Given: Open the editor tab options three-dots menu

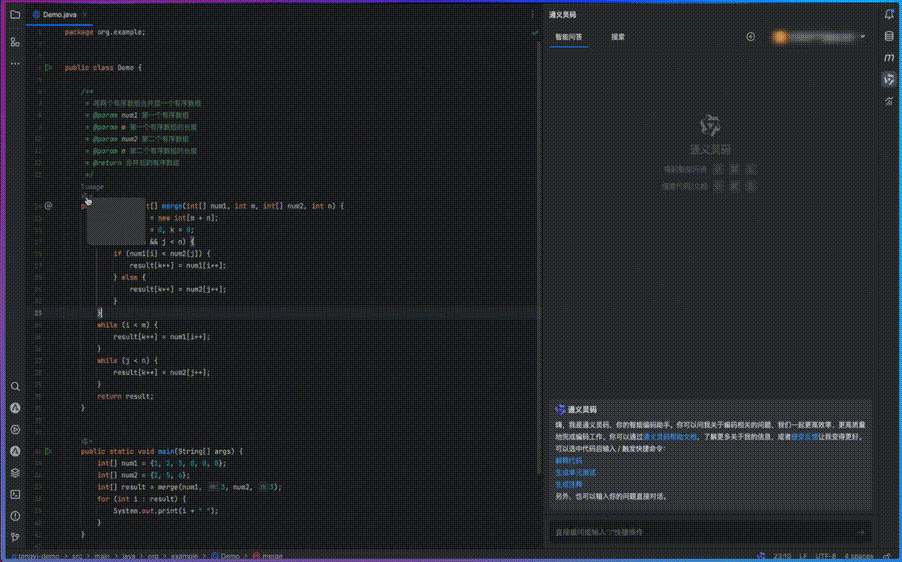Looking at the screenshot, I should 533,15.
